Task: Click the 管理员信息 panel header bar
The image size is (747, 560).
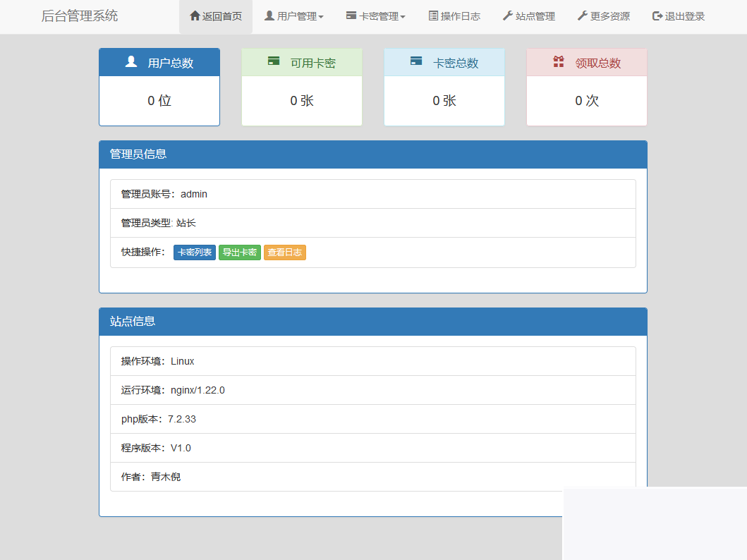Action: [374, 154]
